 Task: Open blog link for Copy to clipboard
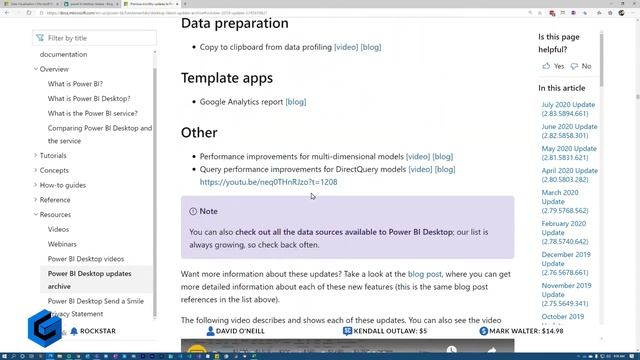click(x=371, y=47)
